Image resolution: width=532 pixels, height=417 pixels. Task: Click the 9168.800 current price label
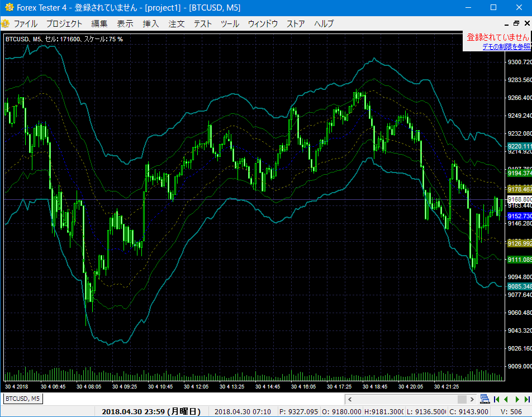pos(520,199)
